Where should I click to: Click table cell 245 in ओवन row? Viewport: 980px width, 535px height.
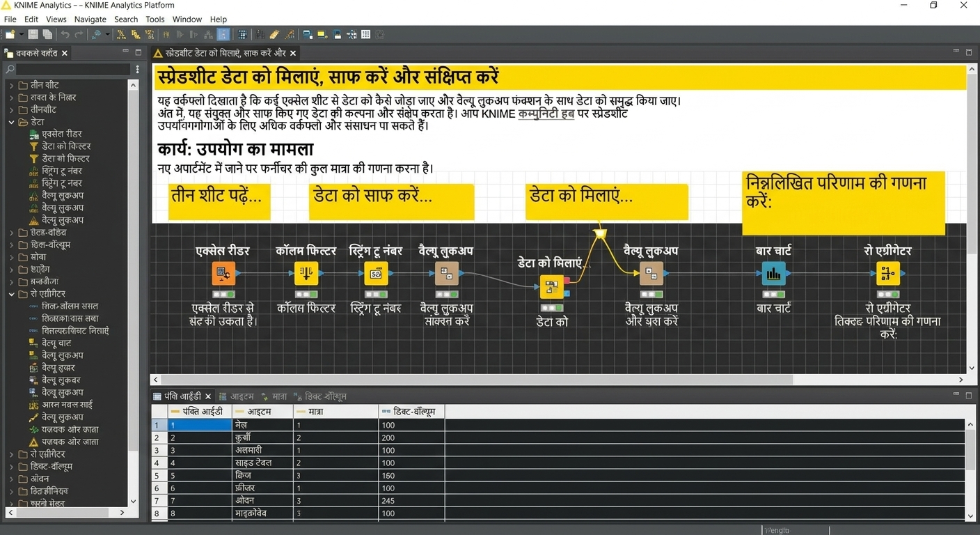pyautogui.click(x=411, y=500)
